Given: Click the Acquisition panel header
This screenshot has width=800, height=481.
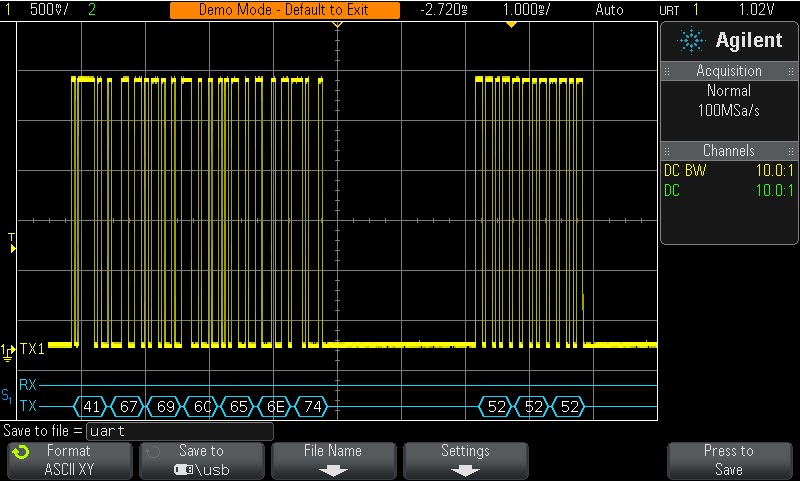Looking at the screenshot, I should 729,71.
